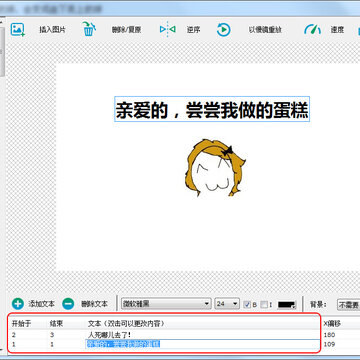The width and height of the screenshot is (360, 360).
Task: Open the speed gauge icon
Action: [x=312, y=30]
